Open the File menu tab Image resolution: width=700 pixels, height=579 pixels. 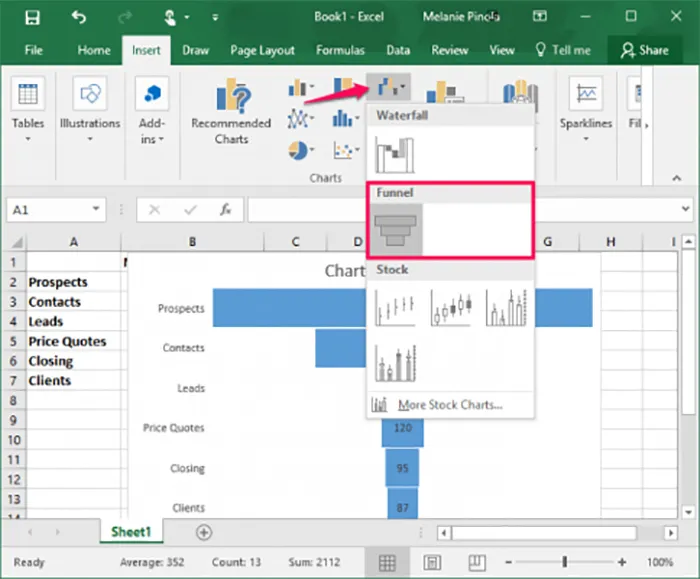coord(33,50)
